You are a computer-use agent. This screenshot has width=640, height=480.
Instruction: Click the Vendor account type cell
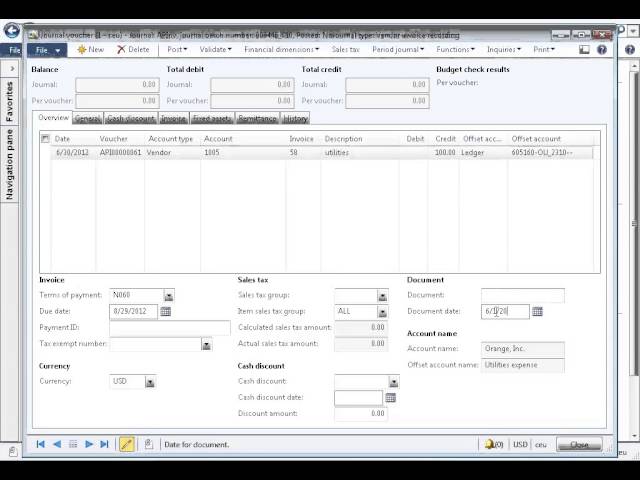click(x=173, y=153)
